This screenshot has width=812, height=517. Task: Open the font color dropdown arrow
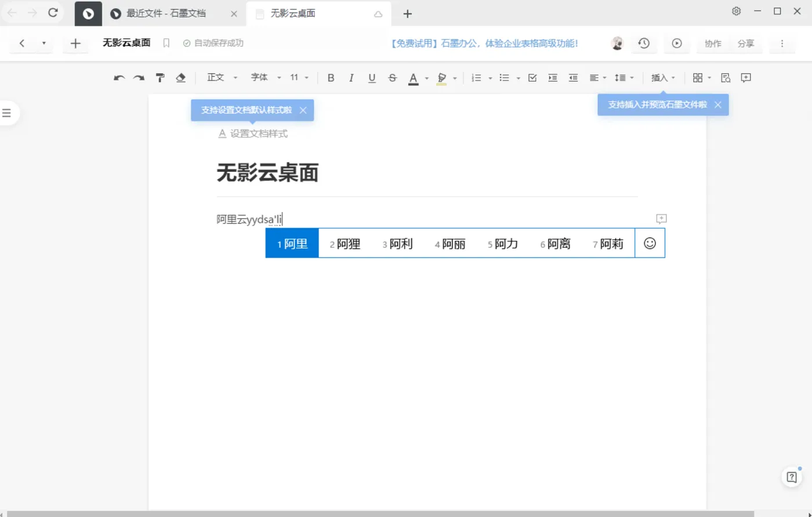[x=427, y=78]
